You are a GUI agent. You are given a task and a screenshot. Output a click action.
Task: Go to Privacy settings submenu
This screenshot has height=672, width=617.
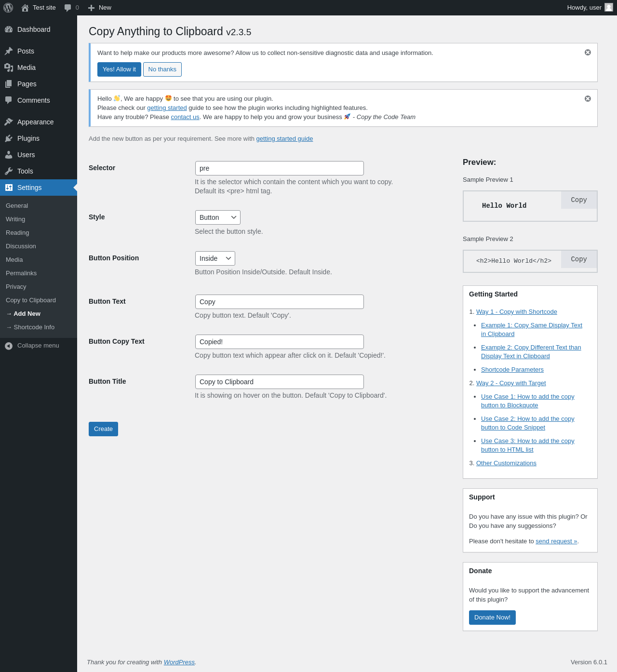[x=16, y=286]
